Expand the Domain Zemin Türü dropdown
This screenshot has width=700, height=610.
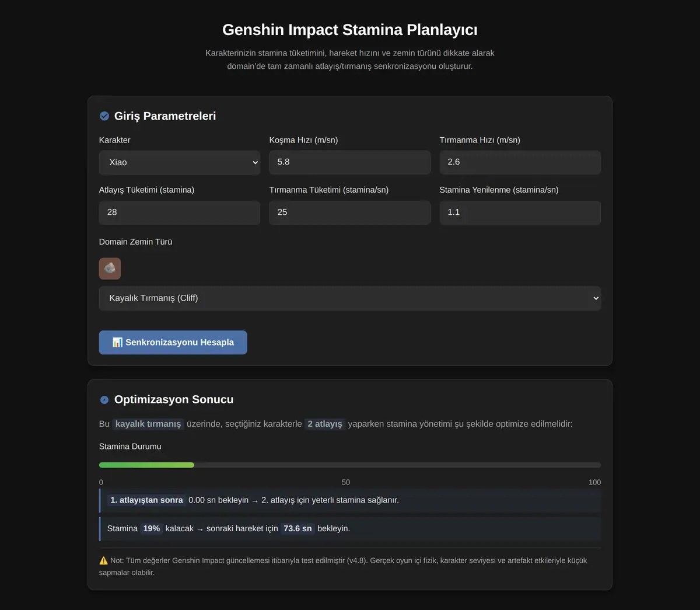click(x=350, y=298)
